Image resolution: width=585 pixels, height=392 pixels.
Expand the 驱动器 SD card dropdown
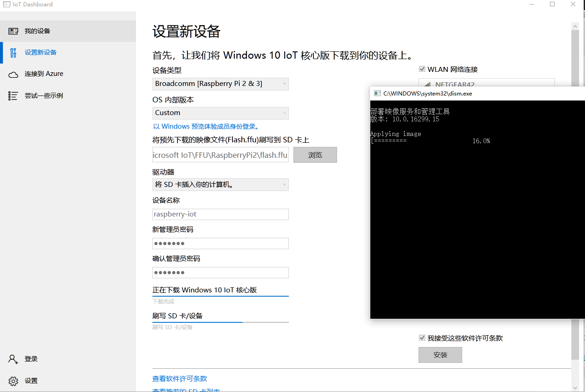point(220,185)
